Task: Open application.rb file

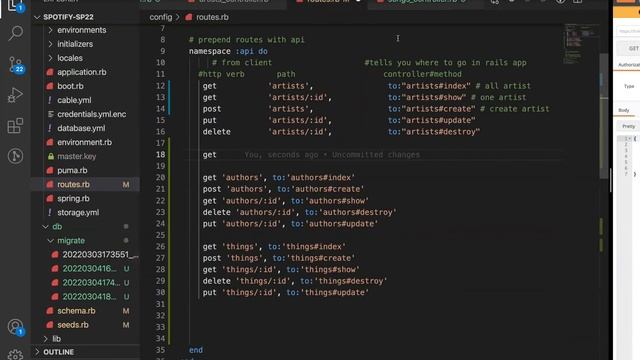Action: coord(82,72)
